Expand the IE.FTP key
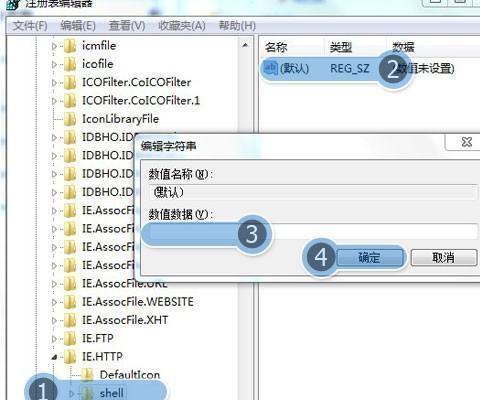480x400 pixels. 54,339
